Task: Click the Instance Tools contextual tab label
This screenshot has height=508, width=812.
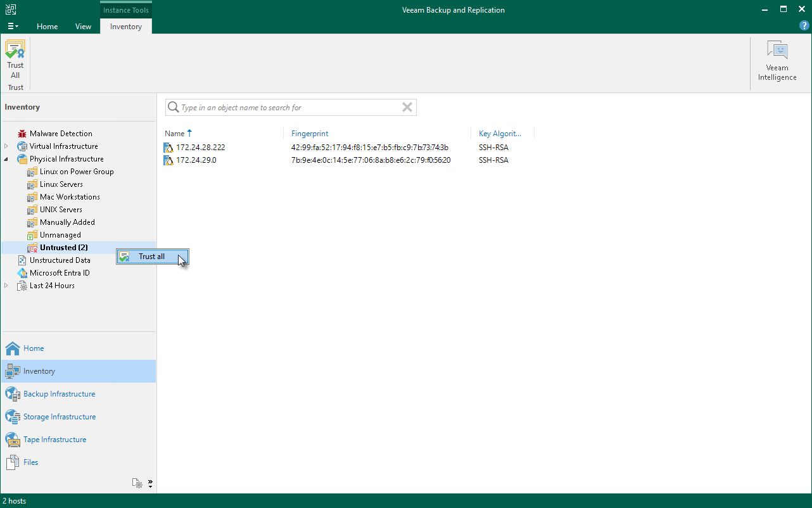Action: click(x=126, y=10)
